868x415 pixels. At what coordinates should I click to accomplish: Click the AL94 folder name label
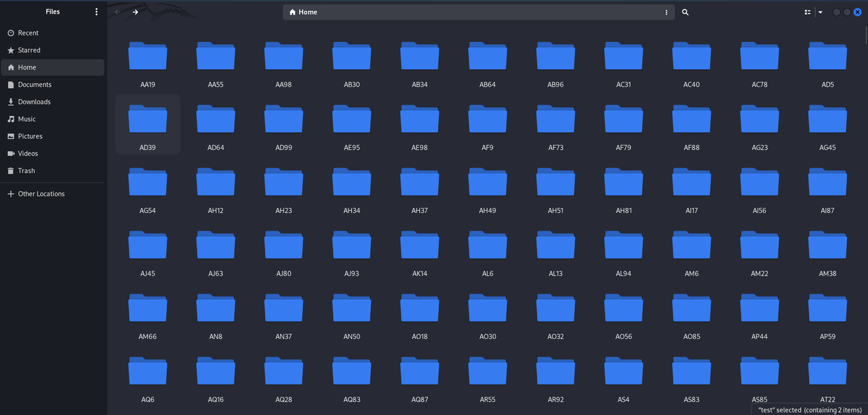[624, 274]
